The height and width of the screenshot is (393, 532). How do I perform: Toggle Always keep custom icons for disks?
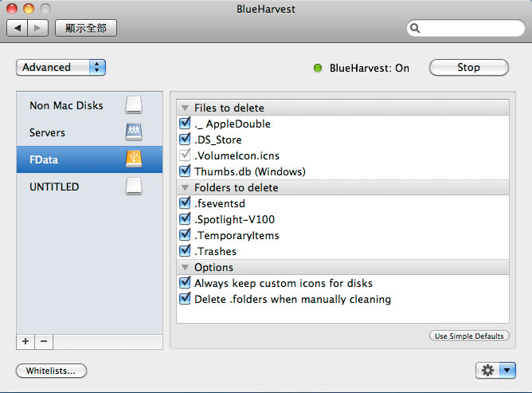coord(185,283)
